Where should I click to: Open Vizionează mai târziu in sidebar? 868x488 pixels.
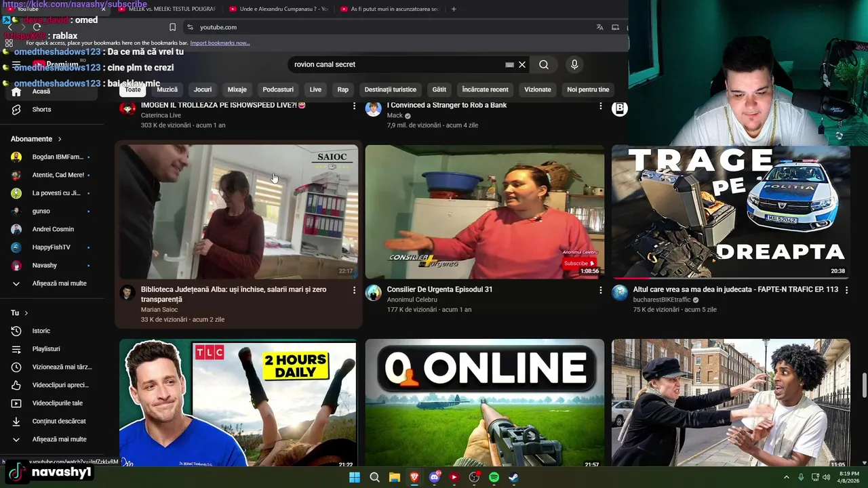(x=52, y=367)
